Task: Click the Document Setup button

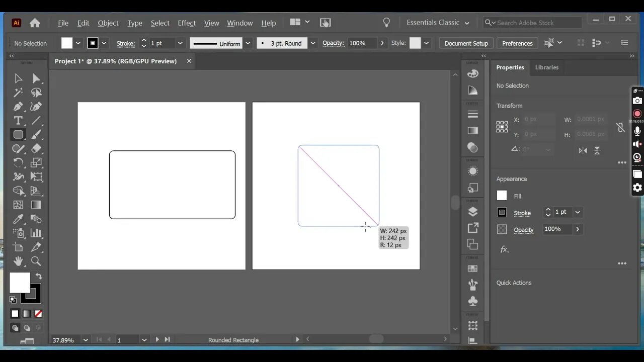Action: click(x=466, y=43)
